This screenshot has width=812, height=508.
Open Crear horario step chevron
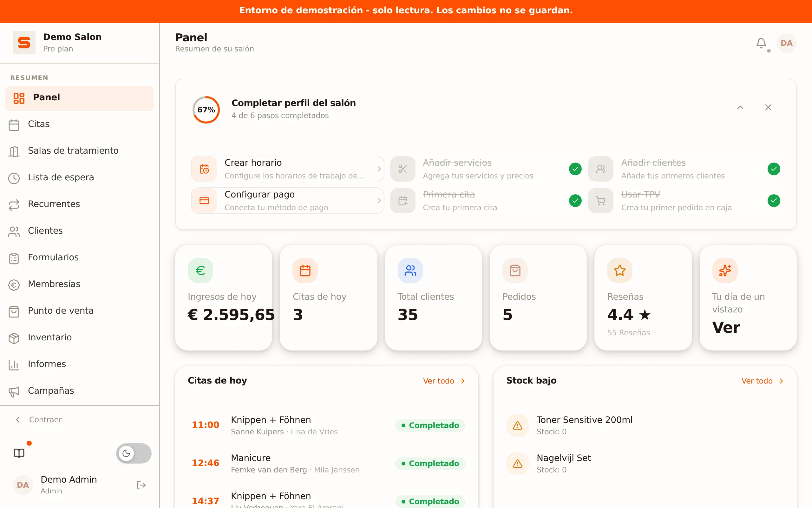[379, 169]
